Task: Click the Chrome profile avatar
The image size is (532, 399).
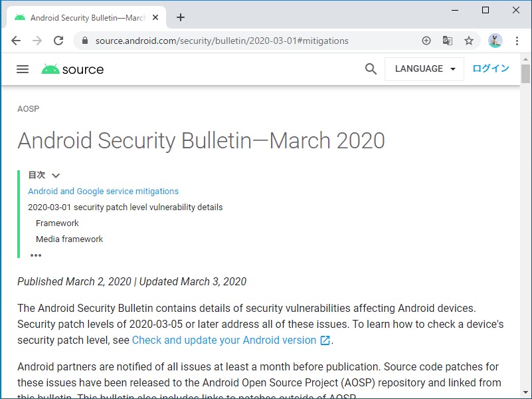Action: point(495,41)
